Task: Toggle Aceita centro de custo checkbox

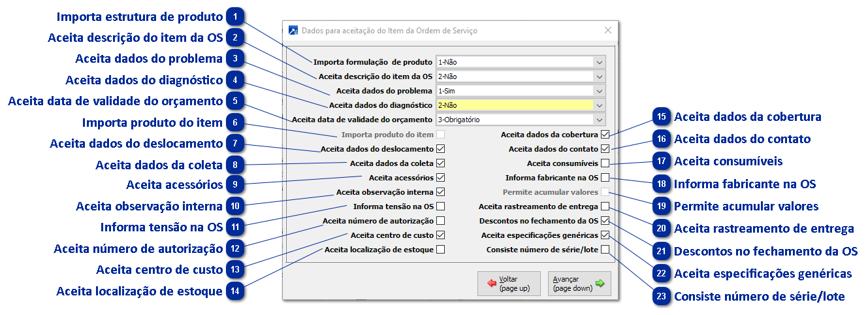Action: click(x=441, y=235)
